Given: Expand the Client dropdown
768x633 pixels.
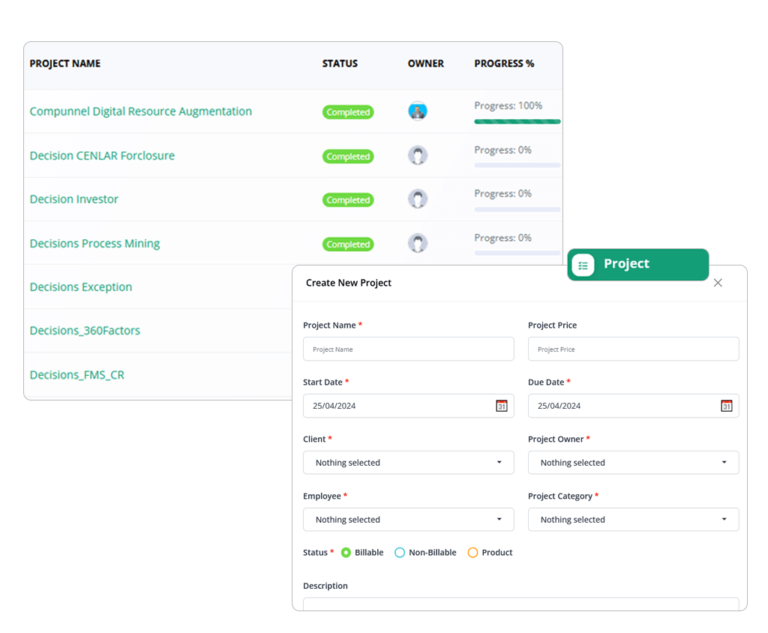Looking at the screenshot, I should pos(408,463).
